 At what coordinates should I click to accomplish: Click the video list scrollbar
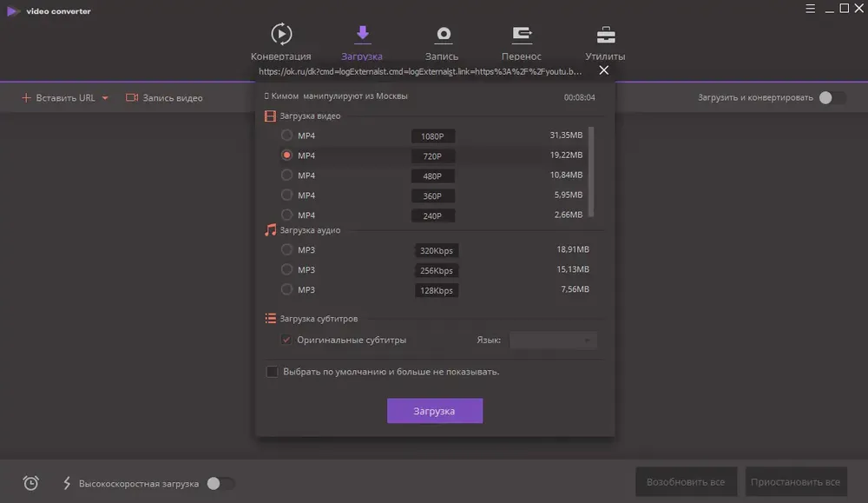tap(591, 172)
